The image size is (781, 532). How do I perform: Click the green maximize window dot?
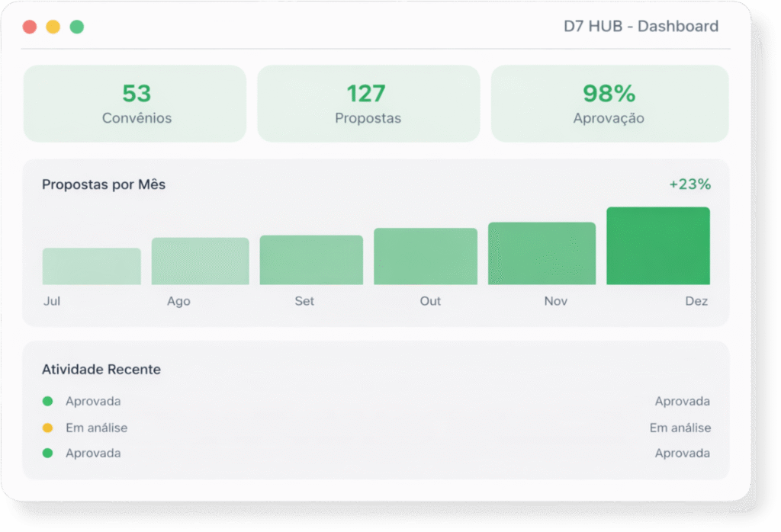coord(76,27)
